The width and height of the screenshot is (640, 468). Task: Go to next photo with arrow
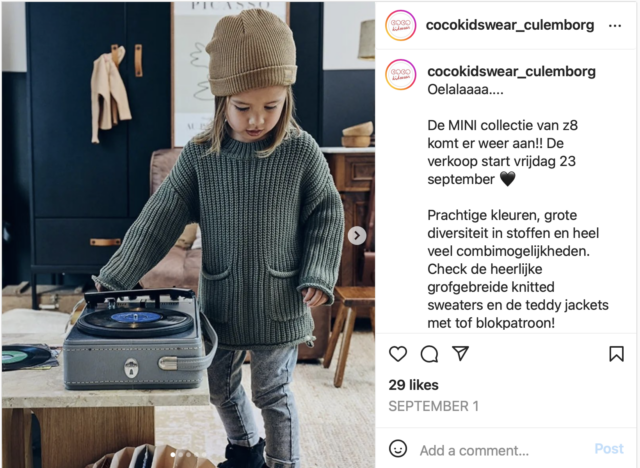[x=357, y=235]
